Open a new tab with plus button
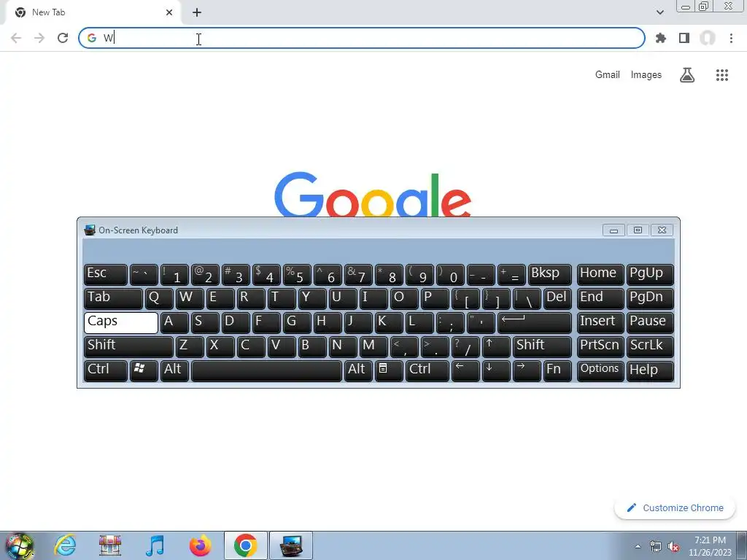747x560 pixels. [197, 12]
